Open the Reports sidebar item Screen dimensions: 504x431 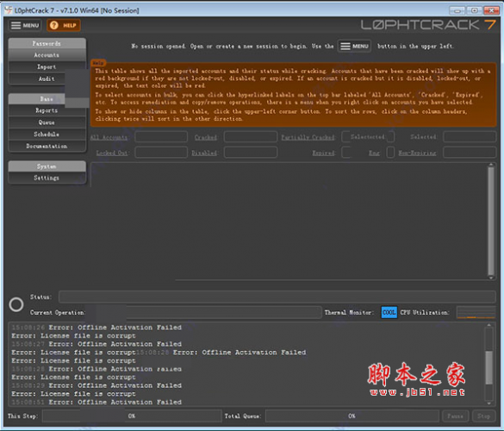coord(47,110)
